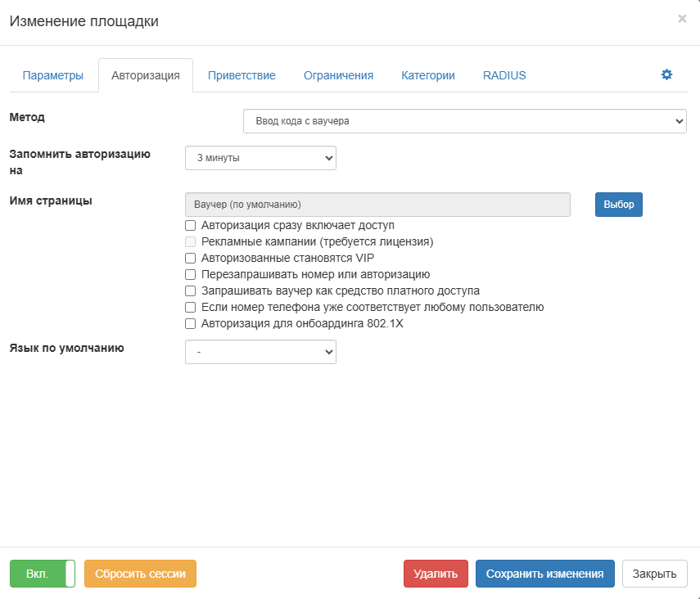Image resolution: width=700 pixels, height=599 pixels.
Task: Click the 'Имя страницы' text field
Action: tap(377, 205)
